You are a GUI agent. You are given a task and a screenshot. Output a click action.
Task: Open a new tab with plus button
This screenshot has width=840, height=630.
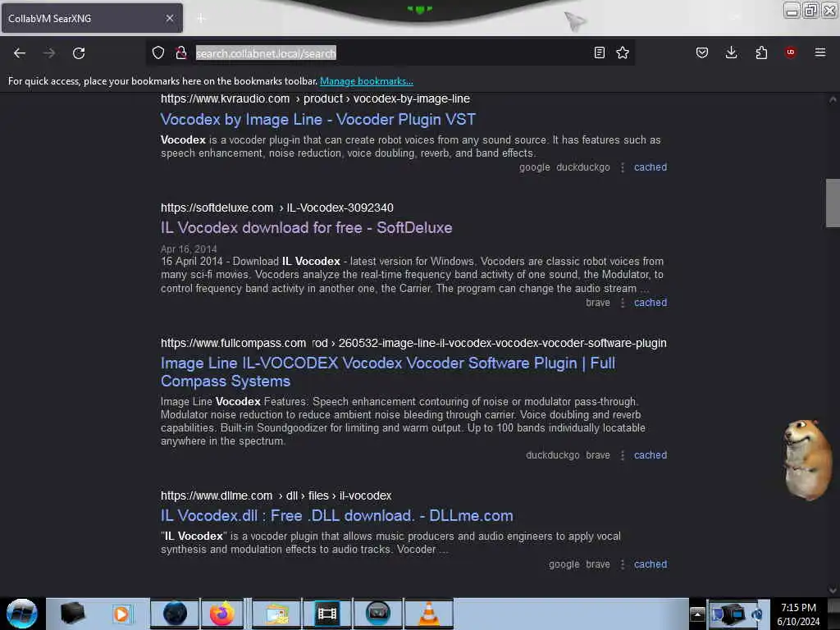tap(201, 18)
